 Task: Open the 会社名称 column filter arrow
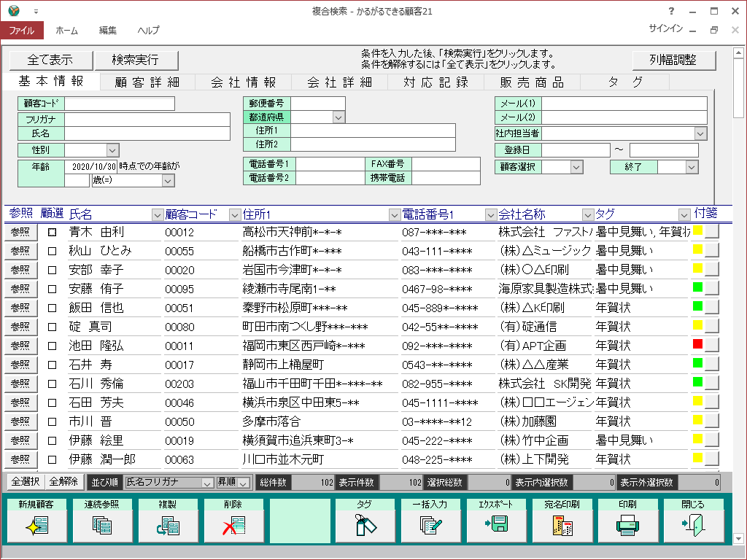[x=588, y=215]
